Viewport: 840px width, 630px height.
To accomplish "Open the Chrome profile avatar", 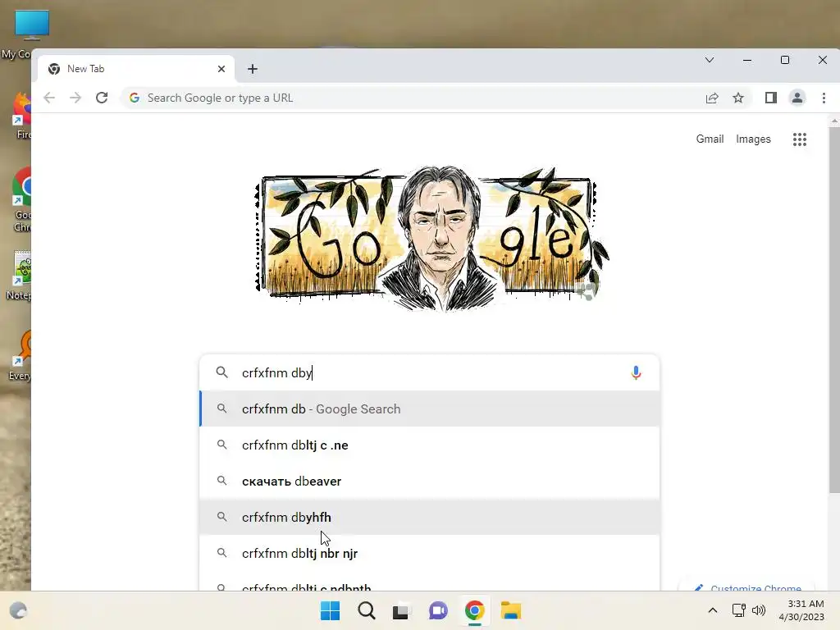I will point(797,98).
